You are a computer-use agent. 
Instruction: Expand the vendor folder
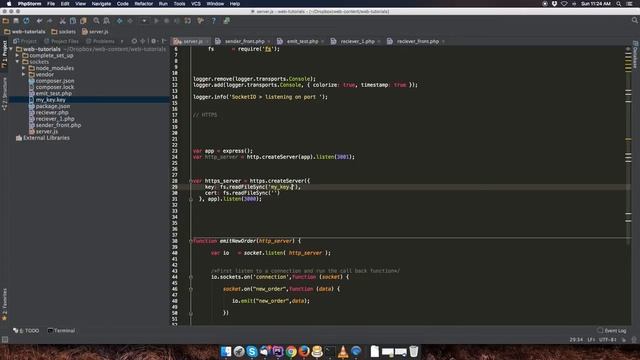coord(24,75)
